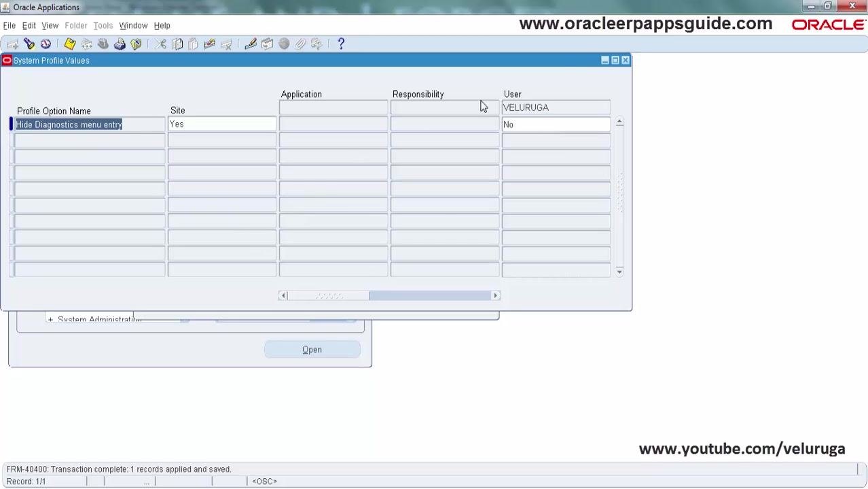Open the File menu

[10, 26]
